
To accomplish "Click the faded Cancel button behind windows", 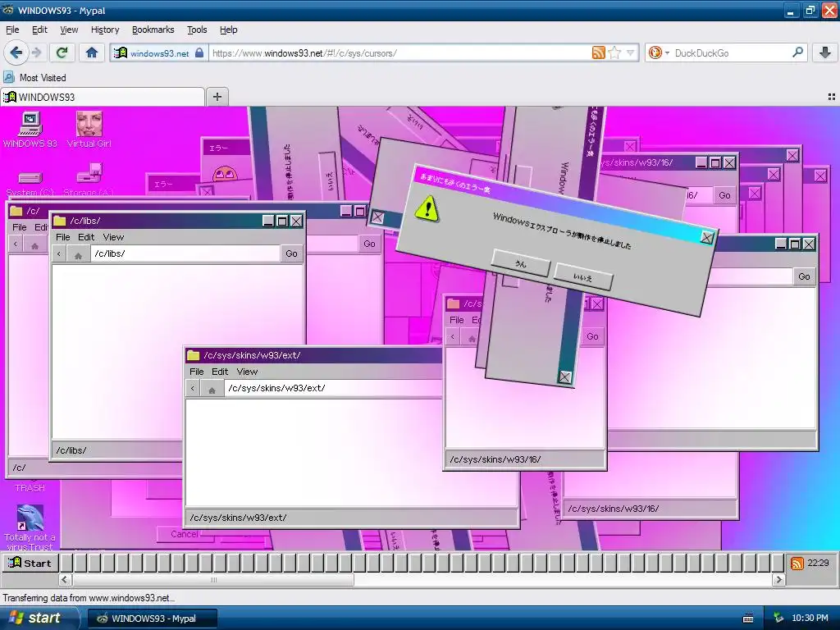I will click(x=185, y=534).
